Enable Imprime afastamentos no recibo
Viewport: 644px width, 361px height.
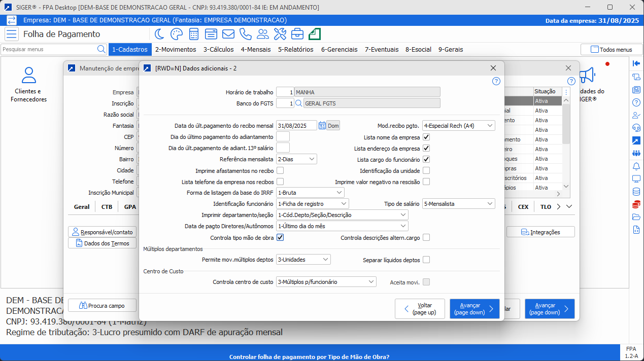coord(280,170)
